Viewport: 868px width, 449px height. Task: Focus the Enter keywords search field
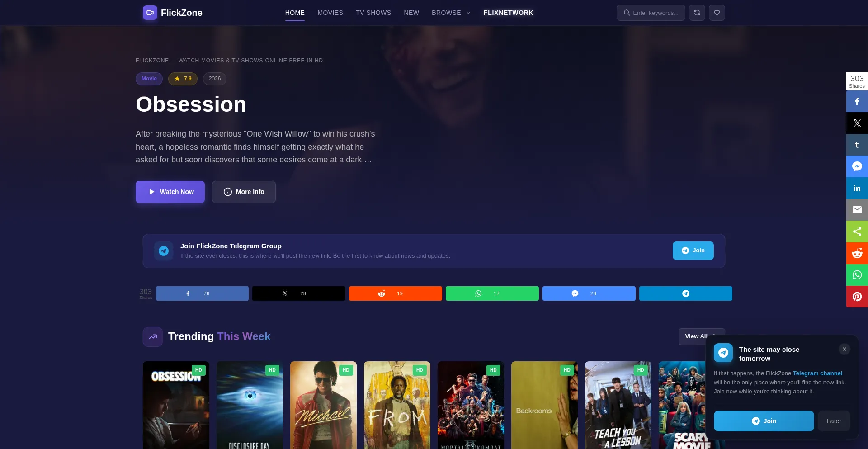tap(651, 13)
